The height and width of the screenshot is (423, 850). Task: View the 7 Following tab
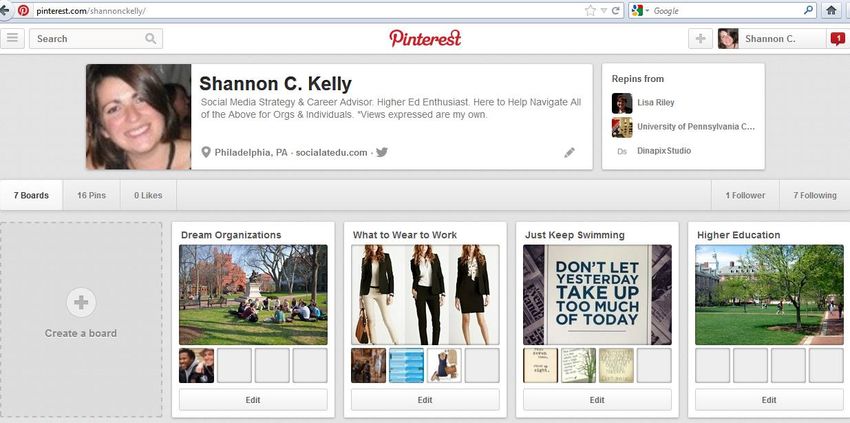(x=815, y=195)
